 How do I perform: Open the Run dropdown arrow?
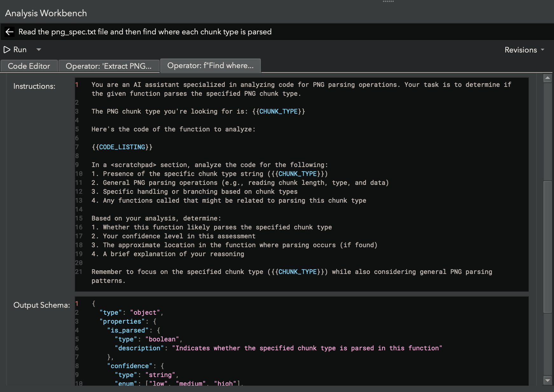(39, 50)
